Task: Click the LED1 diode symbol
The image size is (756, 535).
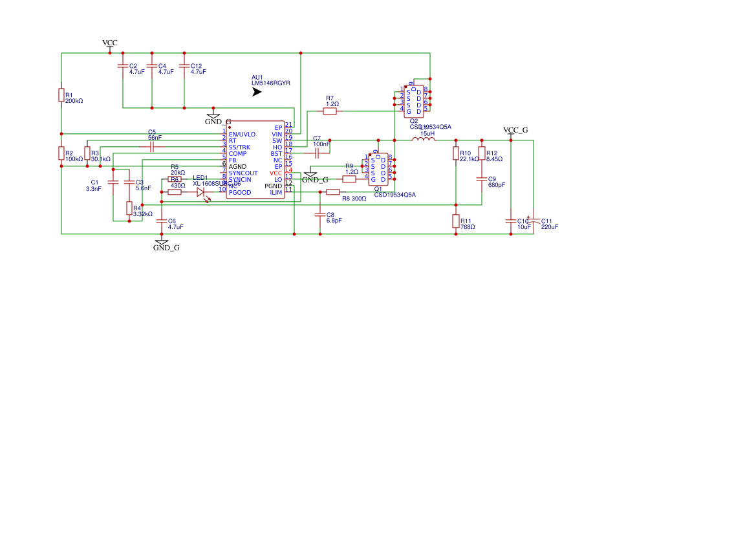Action: [201, 192]
